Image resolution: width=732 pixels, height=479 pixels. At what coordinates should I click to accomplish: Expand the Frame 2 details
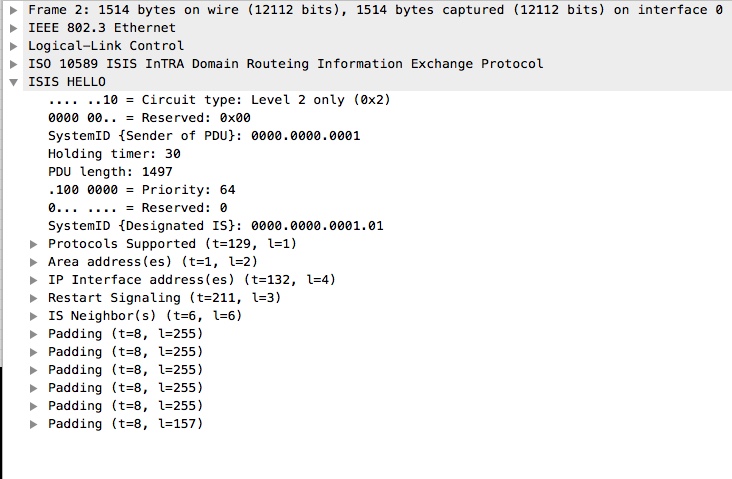click(13, 10)
